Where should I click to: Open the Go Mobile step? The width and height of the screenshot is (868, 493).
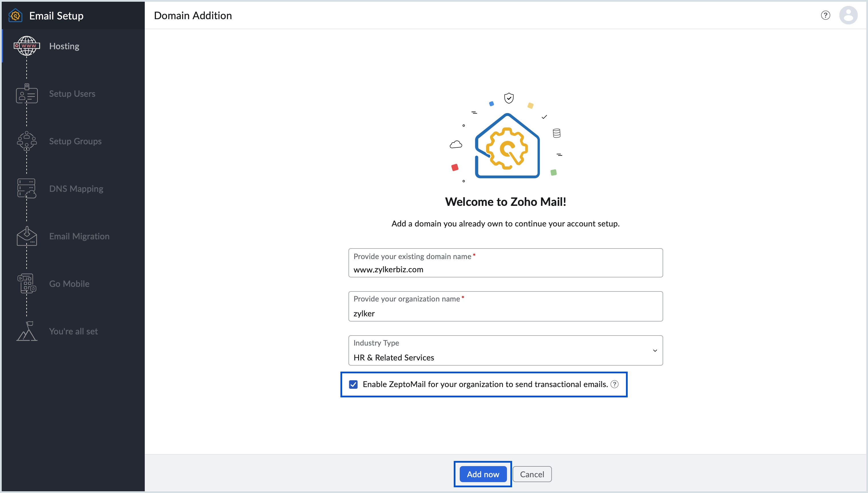pyautogui.click(x=69, y=284)
